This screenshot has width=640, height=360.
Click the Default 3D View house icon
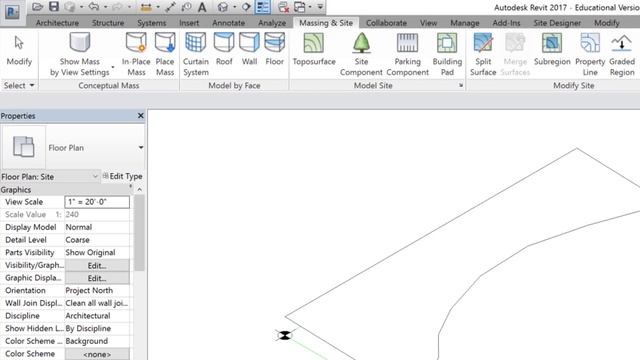(x=223, y=7)
